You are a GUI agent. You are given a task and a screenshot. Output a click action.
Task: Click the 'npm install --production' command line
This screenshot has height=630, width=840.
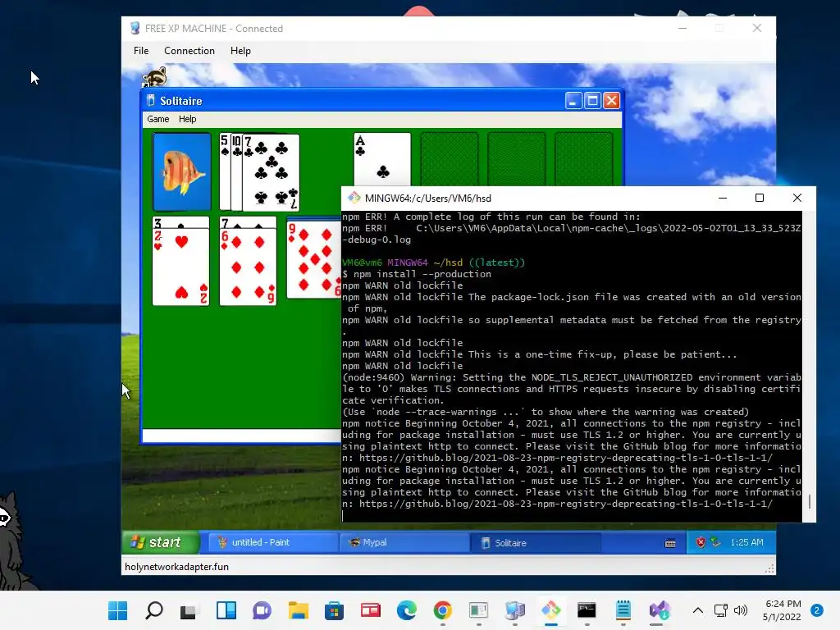point(417,274)
